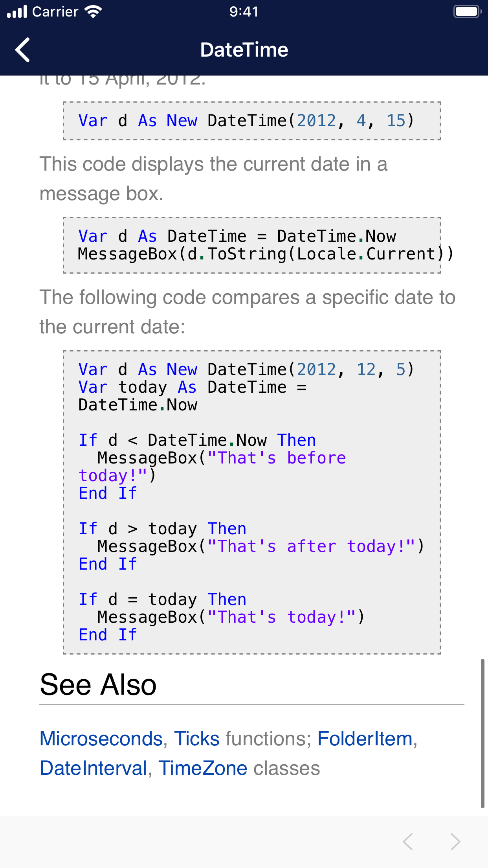Tap the cellular signal bars icon
The width and height of the screenshot is (488, 868).
click(17, 12)
